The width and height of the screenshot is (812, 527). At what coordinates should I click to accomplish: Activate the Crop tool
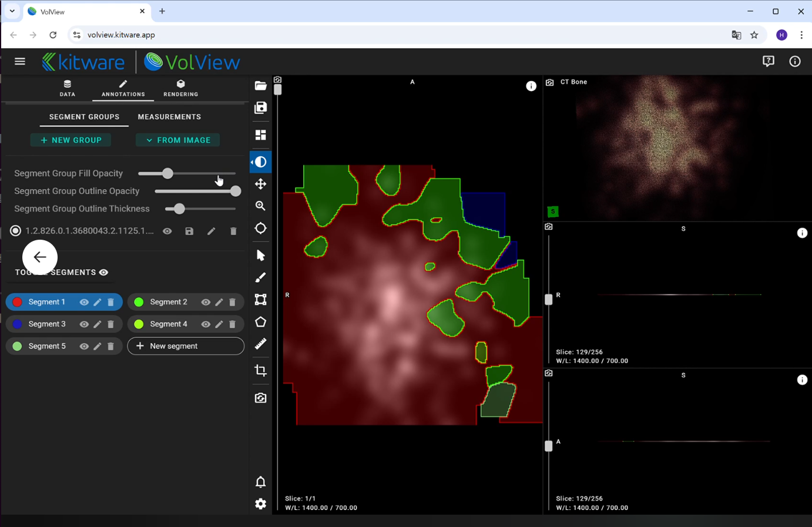[260, 371]
